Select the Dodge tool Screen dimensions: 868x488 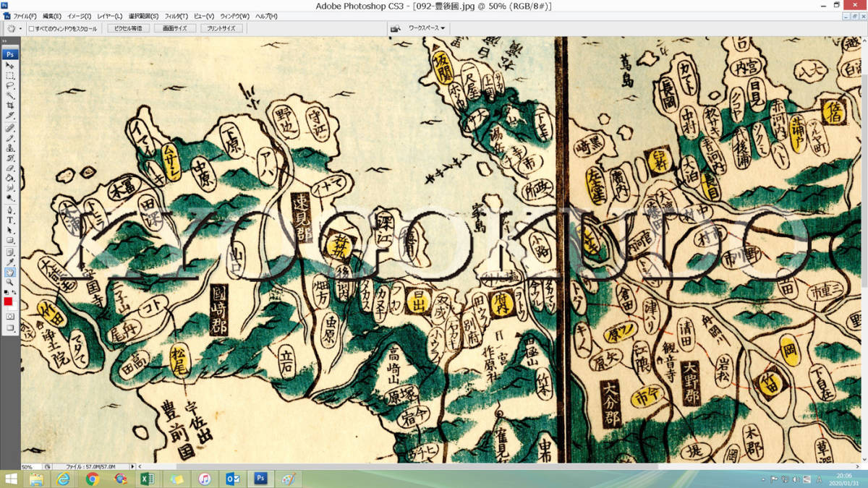point(10,198)
